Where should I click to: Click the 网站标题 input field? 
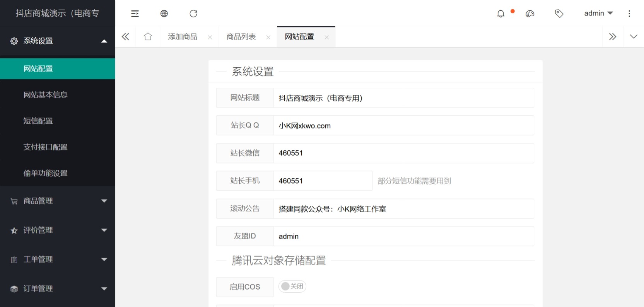[403, 98]
